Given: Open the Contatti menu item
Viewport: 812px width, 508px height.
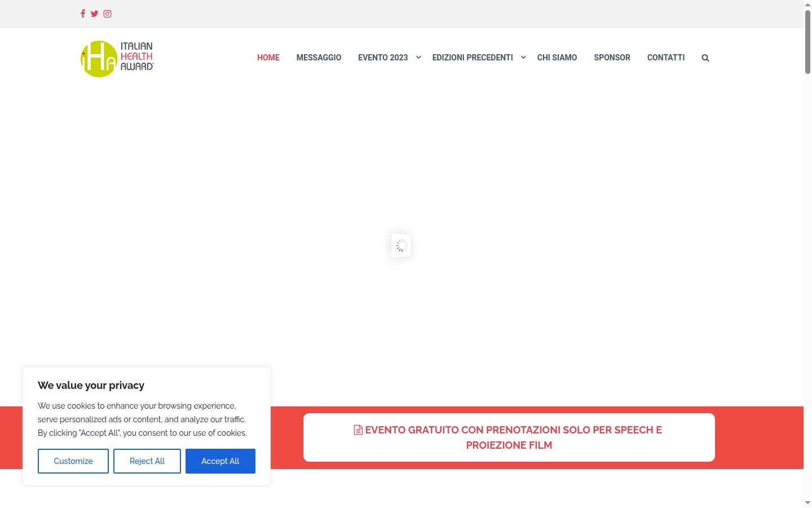Looking at the screenshot, I should coord(666,58).
